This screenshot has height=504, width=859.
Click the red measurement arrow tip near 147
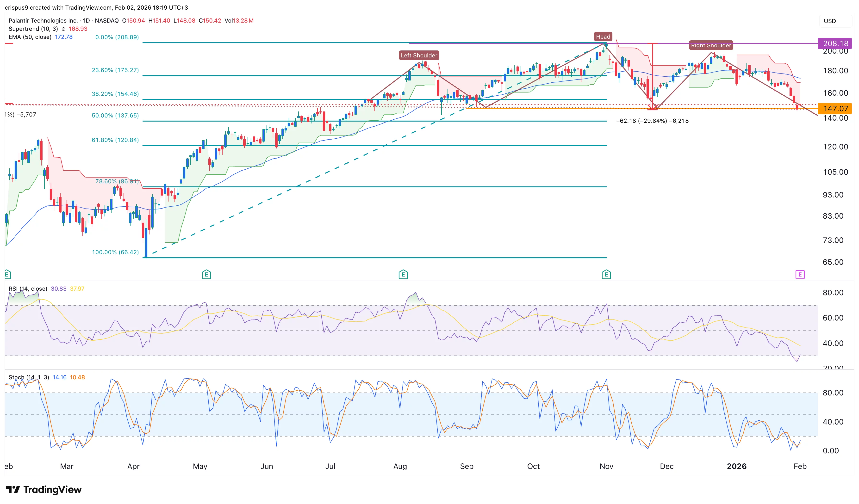[653, 108]
